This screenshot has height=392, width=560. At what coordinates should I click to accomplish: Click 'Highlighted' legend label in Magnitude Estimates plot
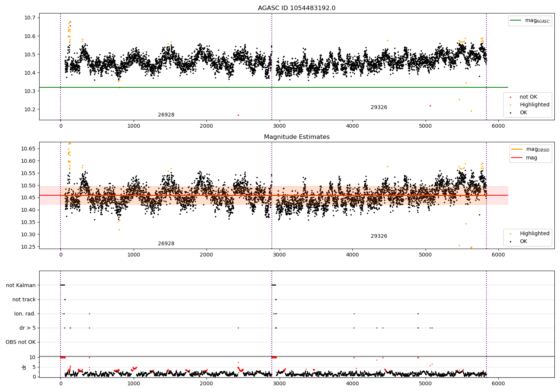click(x=535, y=234)
